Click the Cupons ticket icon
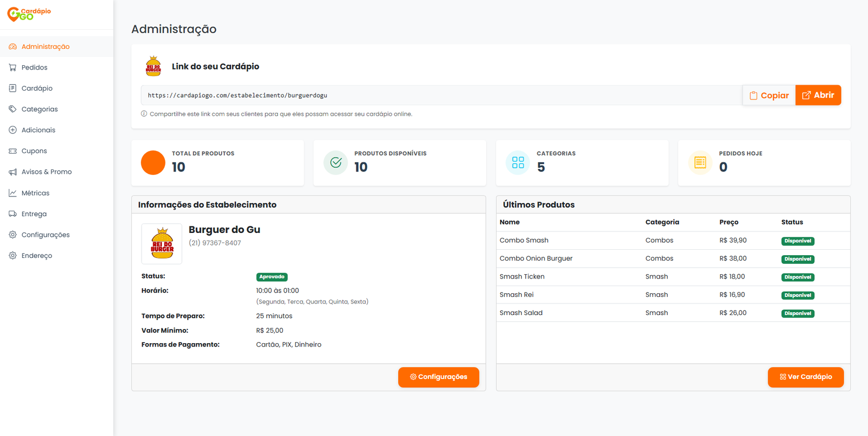 coord(12,151)
